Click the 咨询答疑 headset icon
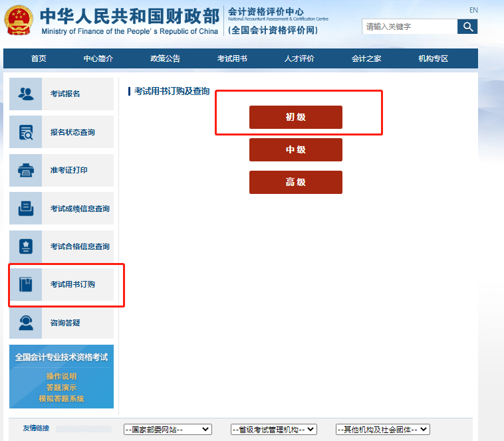 [26, 323]
